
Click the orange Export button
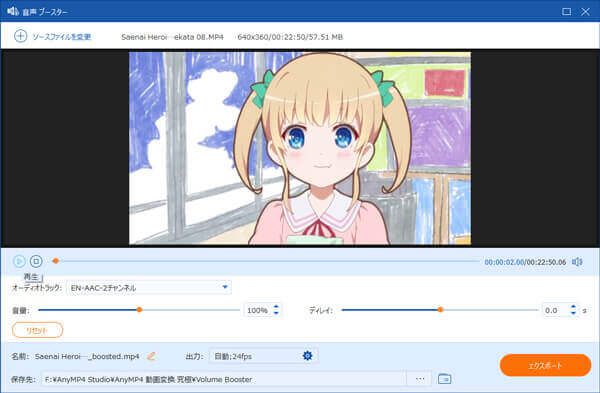545,365
